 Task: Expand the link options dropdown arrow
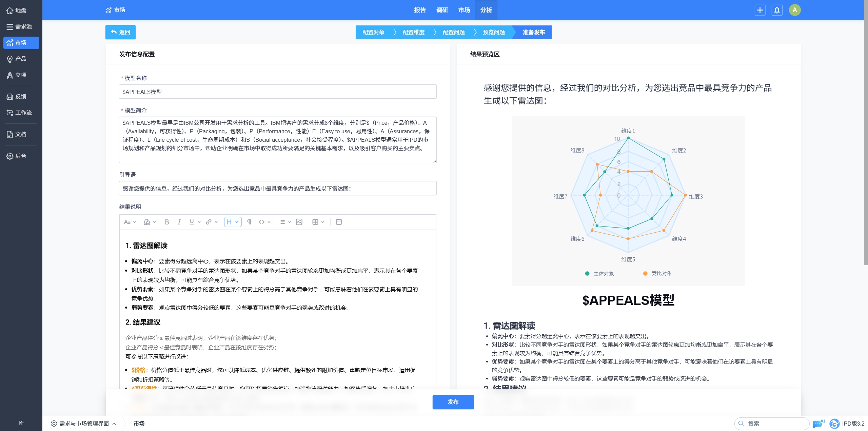(216, 222)
